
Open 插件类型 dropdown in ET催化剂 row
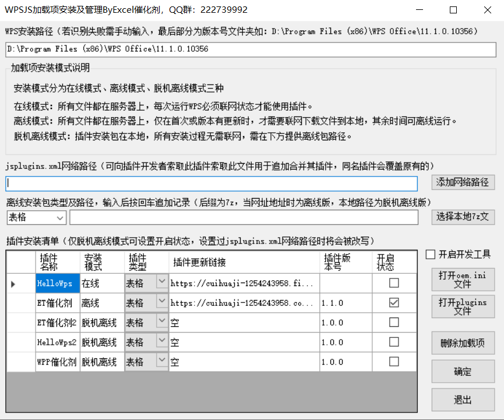pos(162,301)
